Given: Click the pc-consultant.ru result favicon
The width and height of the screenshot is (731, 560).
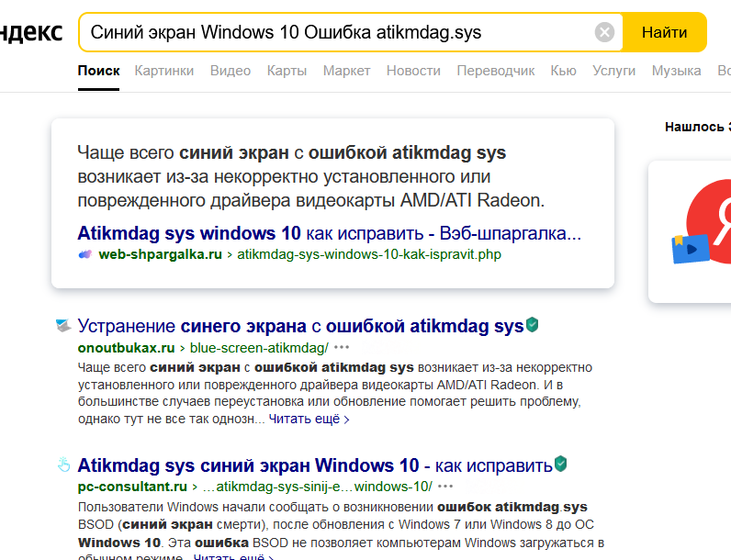Looking at the screenshot, I should point(63,465).
